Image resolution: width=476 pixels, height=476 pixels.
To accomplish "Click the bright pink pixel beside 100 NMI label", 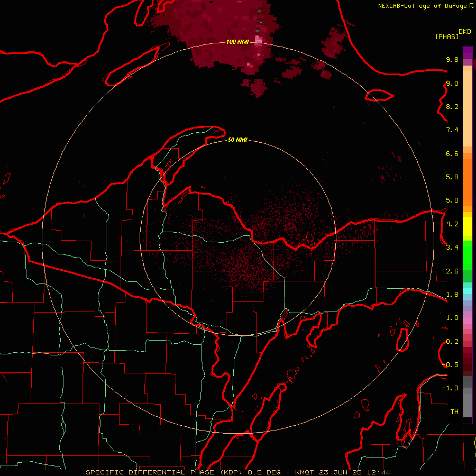I will pos(259,40).
